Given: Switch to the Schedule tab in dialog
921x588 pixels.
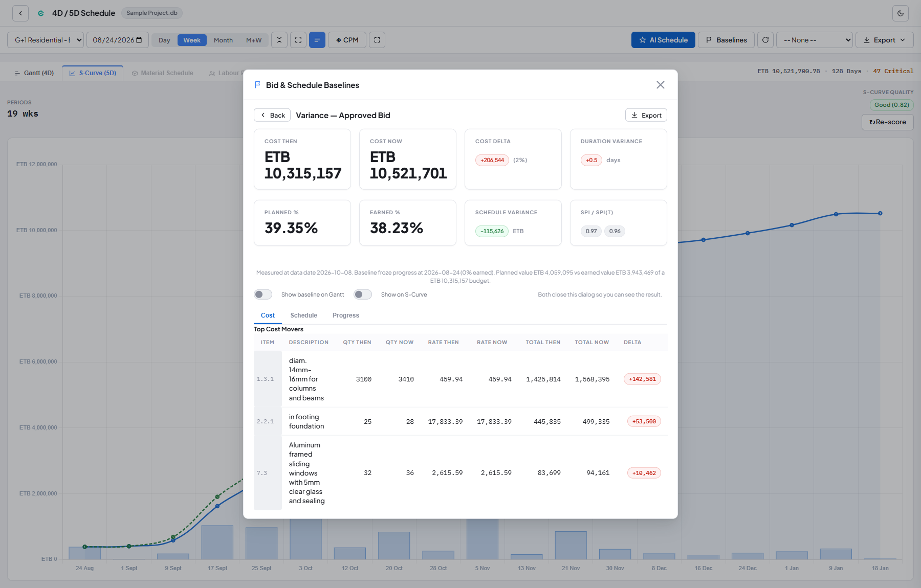Looking at the screenshot, I should click(x=304, y=315).
